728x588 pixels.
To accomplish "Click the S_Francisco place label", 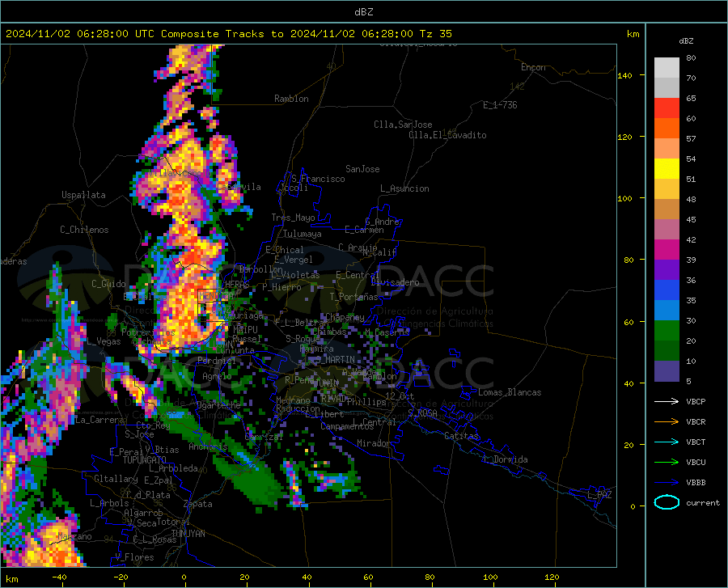I will [x=318, y=179].
